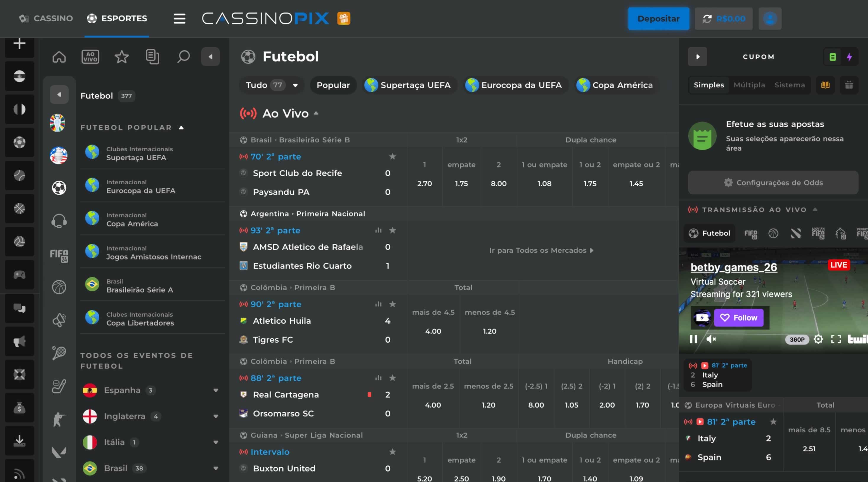Expand the Inglaterra leagues list
Image resolution: width=868 pixels, height=482 pixels.
click(216, 416)
